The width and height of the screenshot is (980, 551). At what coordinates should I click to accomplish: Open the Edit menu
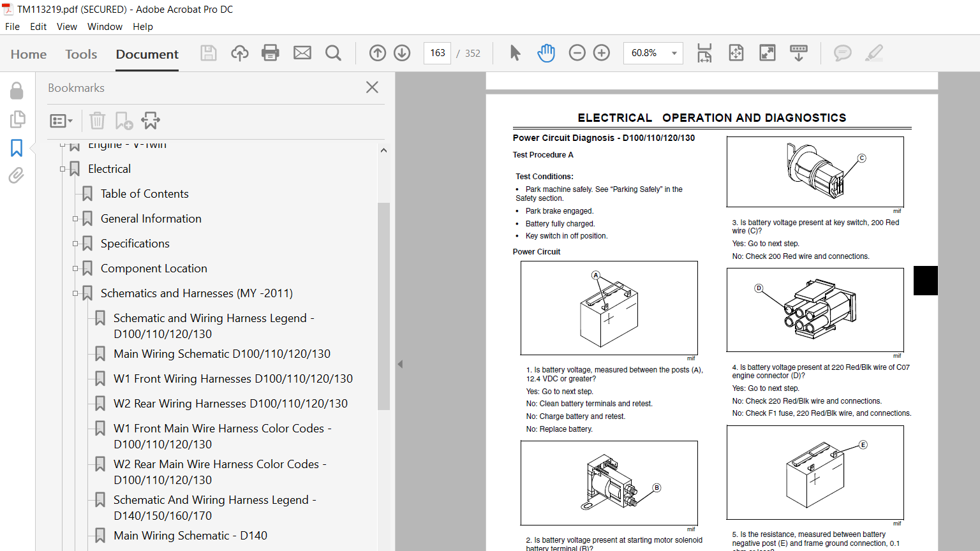(38, 27)
